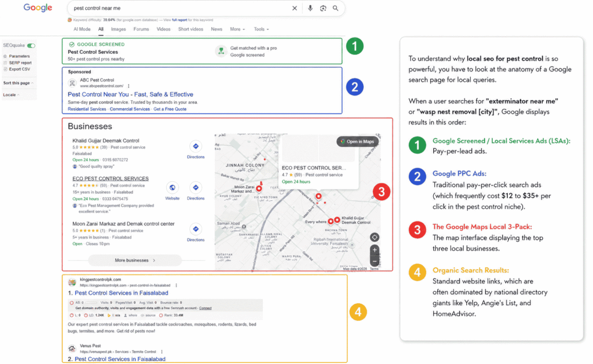Viewport: 593px width, 364px height.
Task: Click the map's my location target icon
Action: coord(375,237)
